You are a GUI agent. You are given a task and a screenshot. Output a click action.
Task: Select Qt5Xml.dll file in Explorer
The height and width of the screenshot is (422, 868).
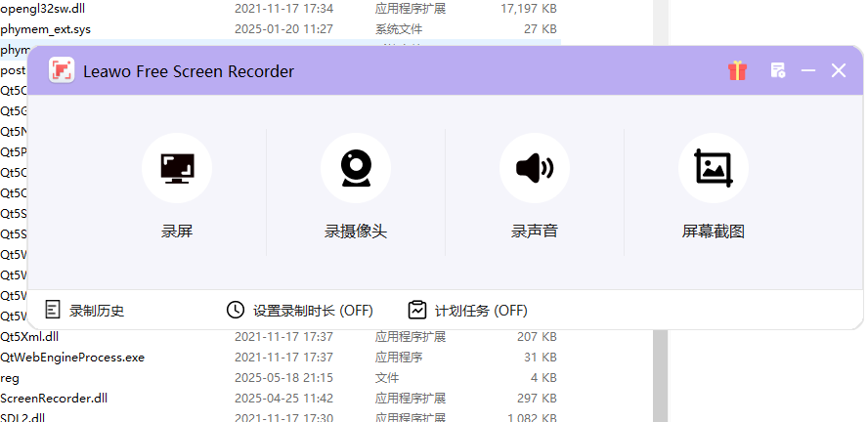[x=29, y=337]
